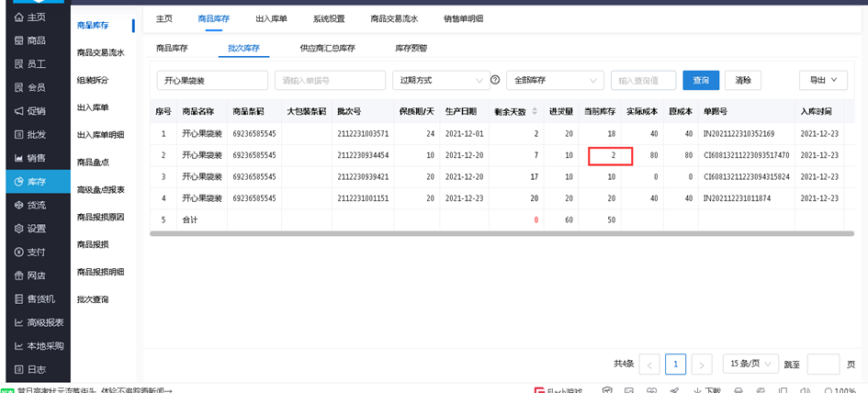This screenshot has height=393, width=868.
Task: Sort table by 剩余天数 column arrows
Action: pyautogui.click(x=534, y=111)
